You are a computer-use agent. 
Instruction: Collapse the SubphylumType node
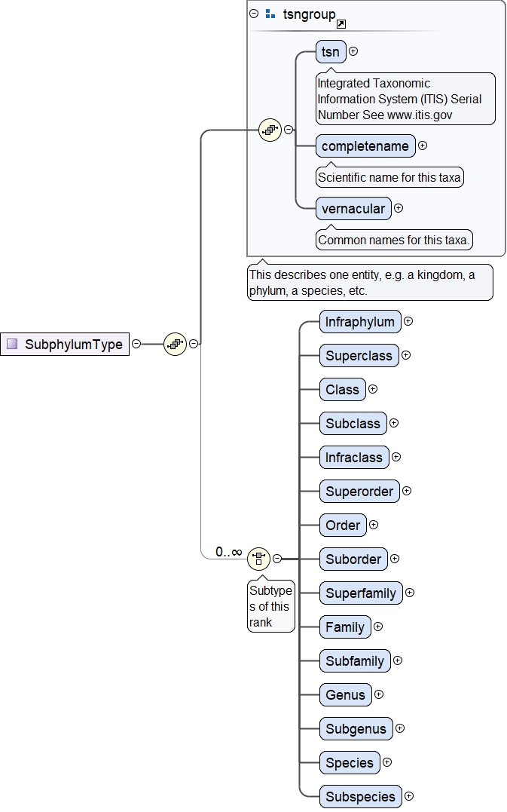point(136,344)
